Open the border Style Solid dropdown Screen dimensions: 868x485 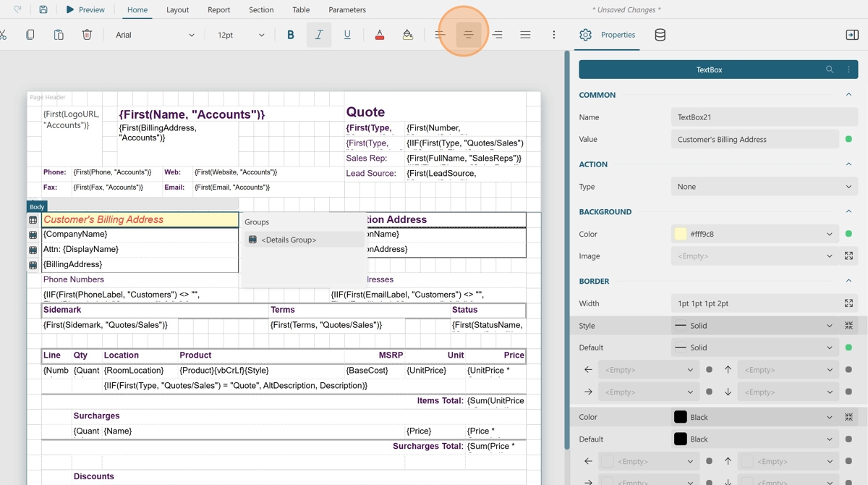(x=755, y=326)
